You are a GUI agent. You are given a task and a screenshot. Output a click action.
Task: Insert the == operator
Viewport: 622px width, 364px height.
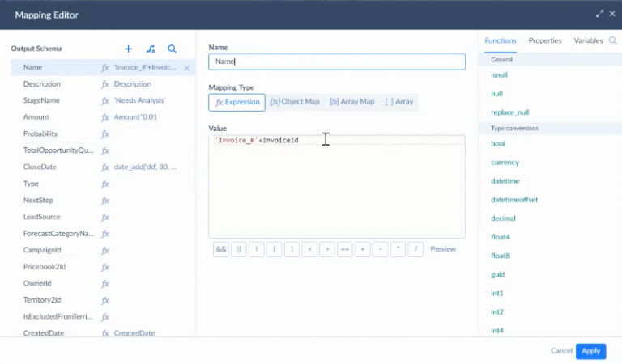tap(345, 249)
